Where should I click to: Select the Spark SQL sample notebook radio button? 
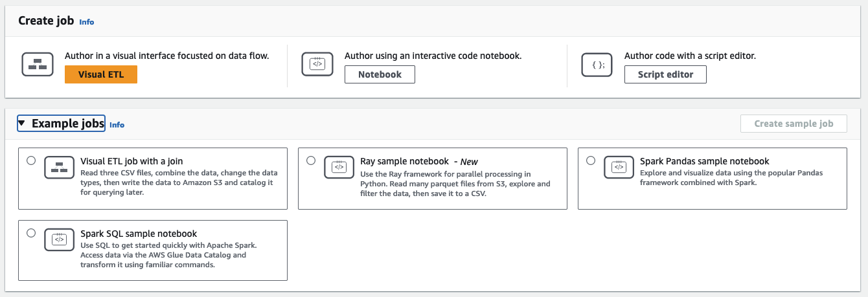click(x=31, y=234)
